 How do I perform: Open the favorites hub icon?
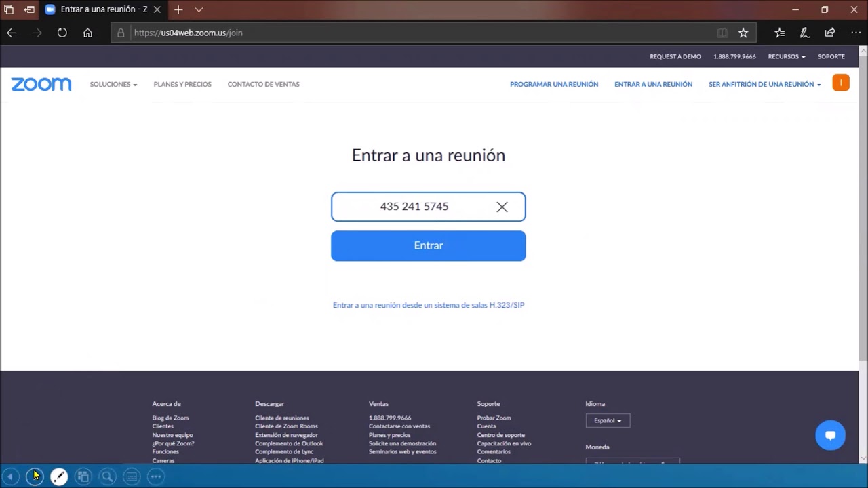779,33
